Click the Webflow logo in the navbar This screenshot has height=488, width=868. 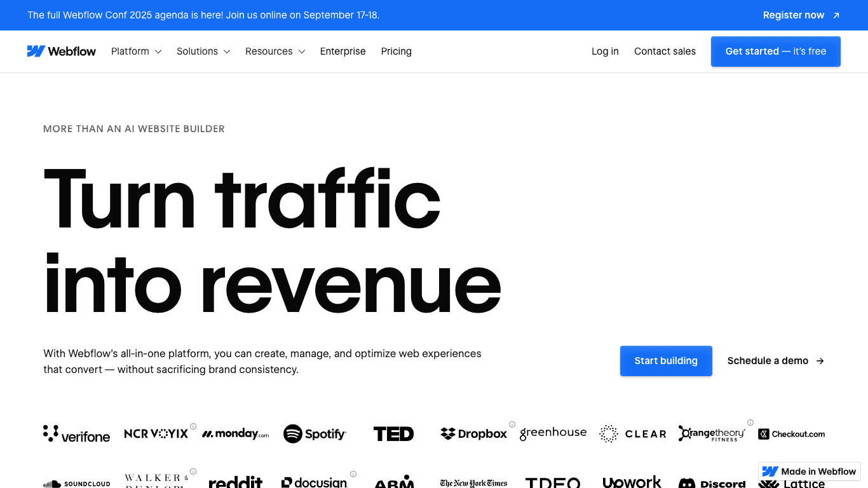click(62, 51)
